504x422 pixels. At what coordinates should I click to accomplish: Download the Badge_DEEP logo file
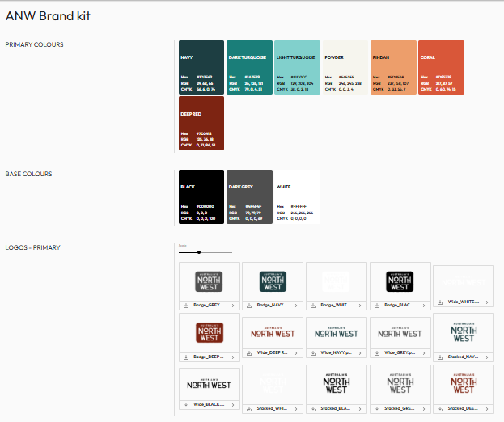pyautogui.click(x=186, y=357)
